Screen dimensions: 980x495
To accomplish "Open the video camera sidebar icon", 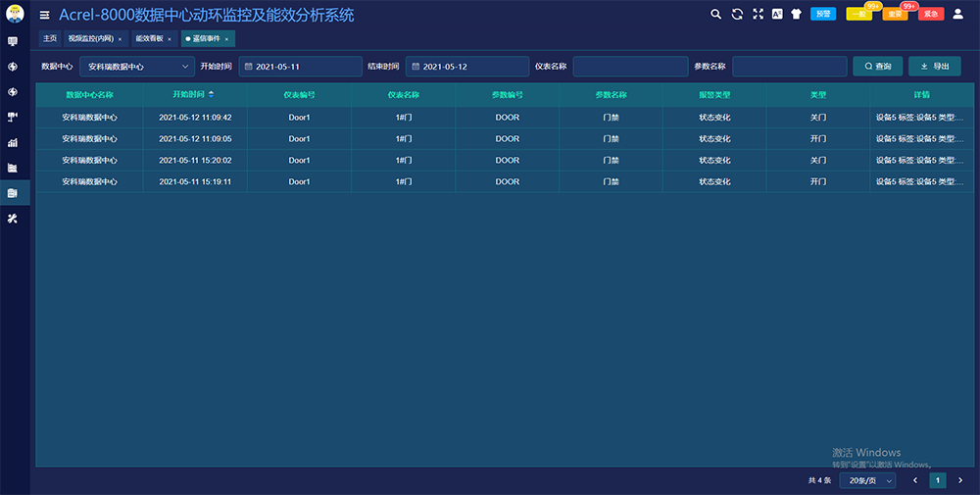I will [x=13, y=117].
